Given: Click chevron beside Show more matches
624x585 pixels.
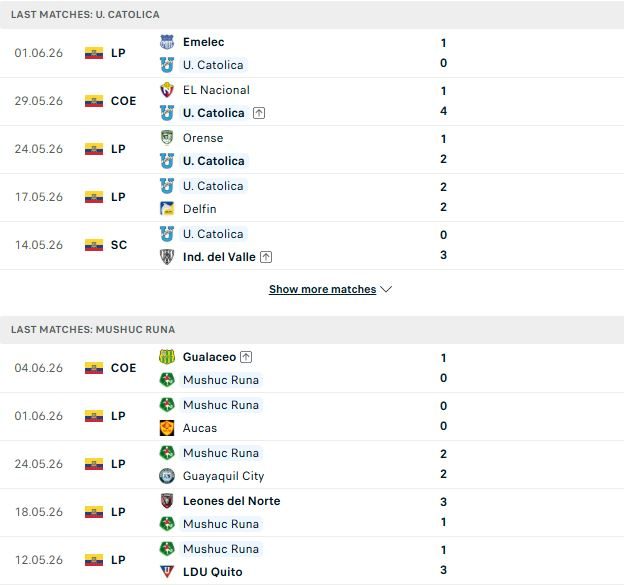Looking at the screenshot, I should (x=386, y=289).
